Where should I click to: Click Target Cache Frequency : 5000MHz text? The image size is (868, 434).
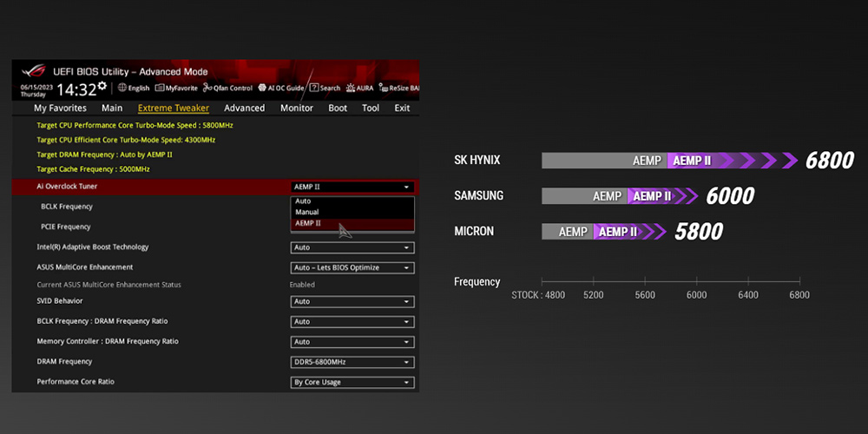[93, 169]
